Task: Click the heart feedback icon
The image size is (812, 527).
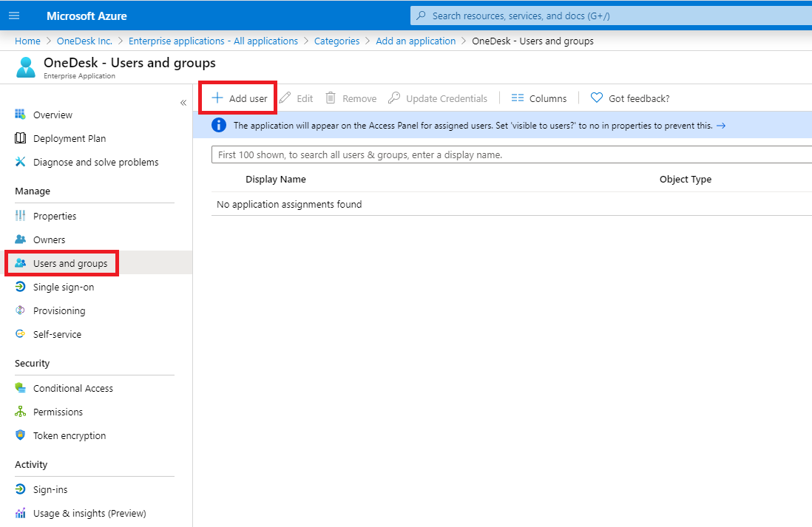Action: tap(597, 98)
